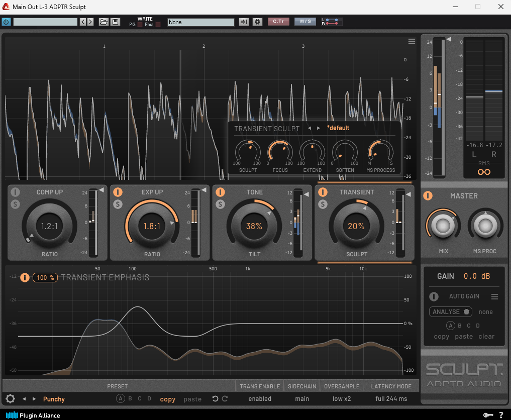
Task: Open the LATENCY MODE full 244 ms selector
Action: click(391, 399)
